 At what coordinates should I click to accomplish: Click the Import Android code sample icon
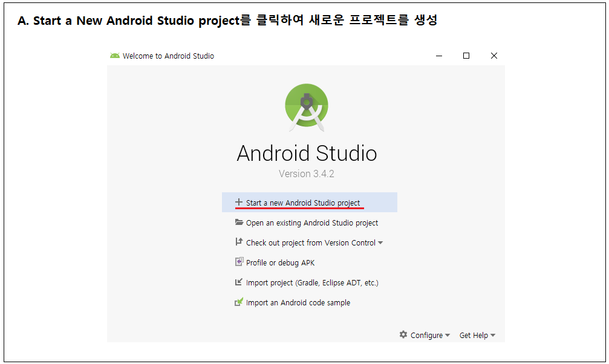point(239,302)
